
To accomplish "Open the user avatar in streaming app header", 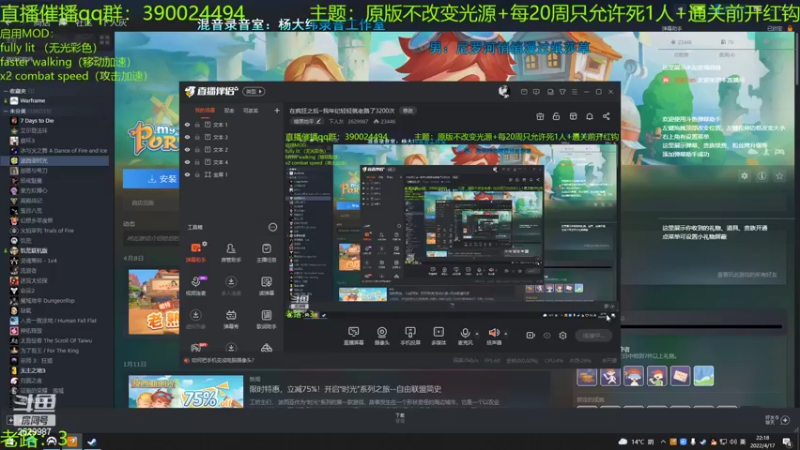I will 504,91.
